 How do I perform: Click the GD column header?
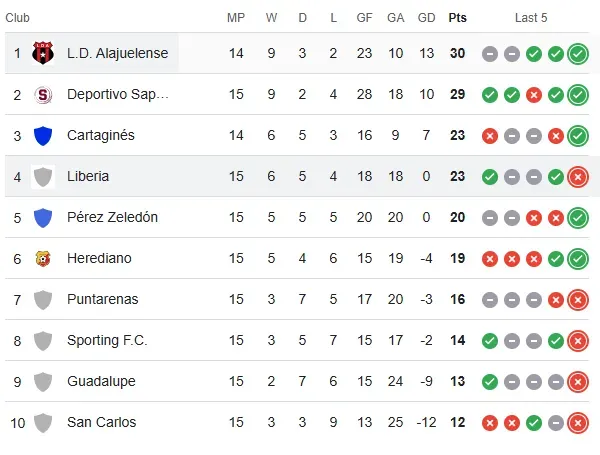tap(426, 18)
